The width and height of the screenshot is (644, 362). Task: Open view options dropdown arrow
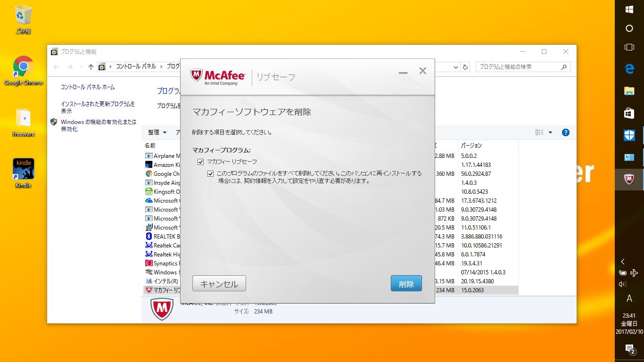coord(550,132)
